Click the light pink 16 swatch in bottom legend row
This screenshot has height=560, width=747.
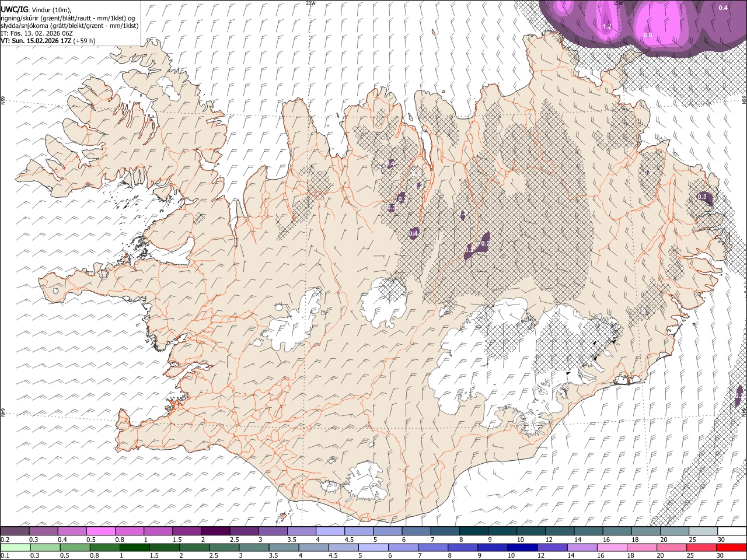(x=611, y=547)
